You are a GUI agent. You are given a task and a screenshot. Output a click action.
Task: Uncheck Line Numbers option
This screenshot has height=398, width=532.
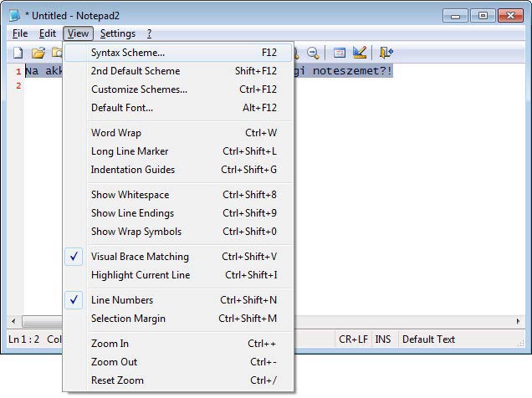178,299
